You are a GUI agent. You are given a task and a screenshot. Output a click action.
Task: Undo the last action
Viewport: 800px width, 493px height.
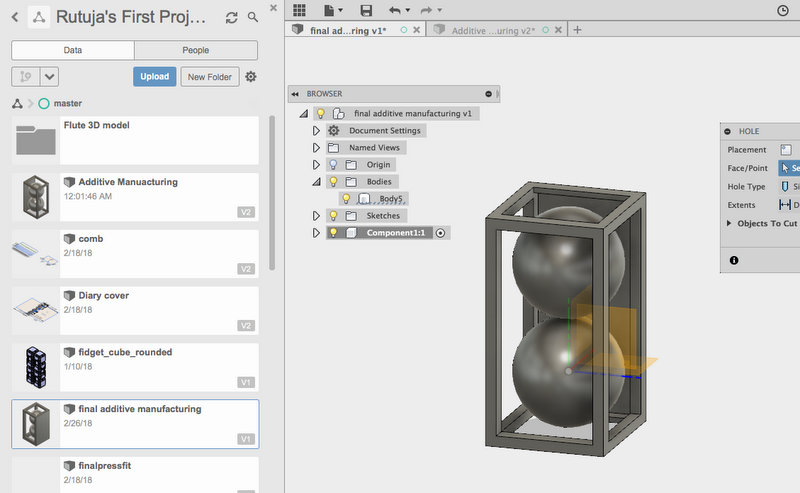(x=394, y=10)
